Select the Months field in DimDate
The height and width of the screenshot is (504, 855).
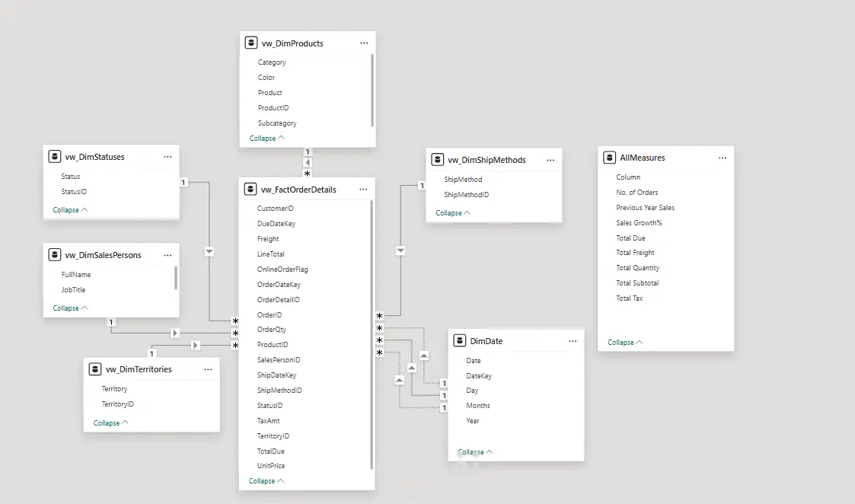(477, 405)
